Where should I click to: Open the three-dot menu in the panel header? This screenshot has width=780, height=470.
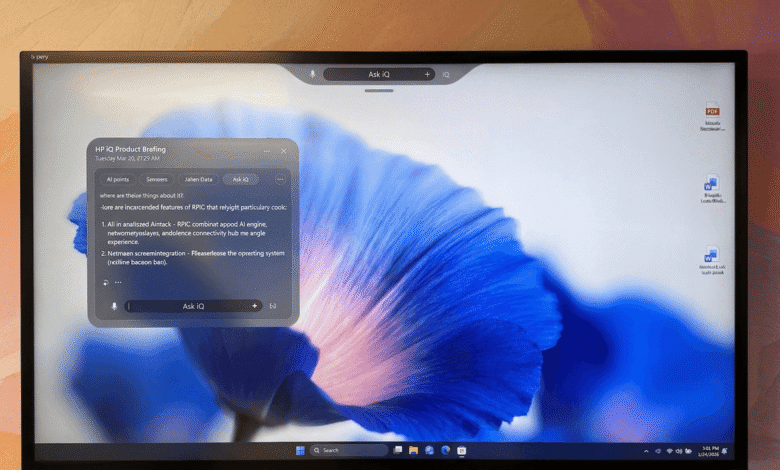point(267,150)
